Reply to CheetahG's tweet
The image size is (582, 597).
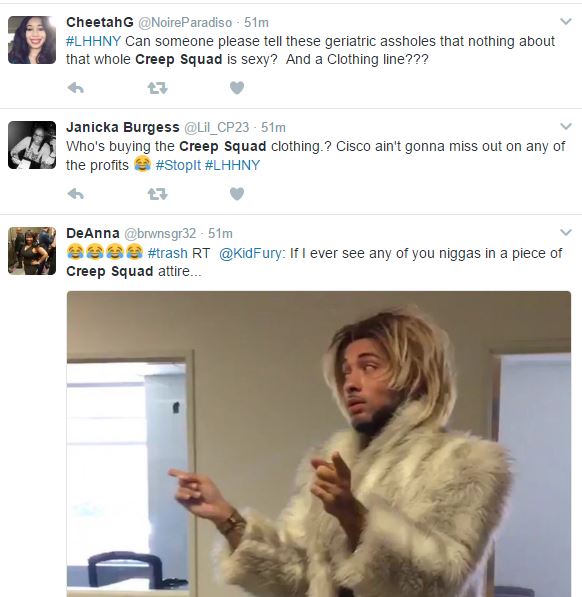tap(75, 88)
